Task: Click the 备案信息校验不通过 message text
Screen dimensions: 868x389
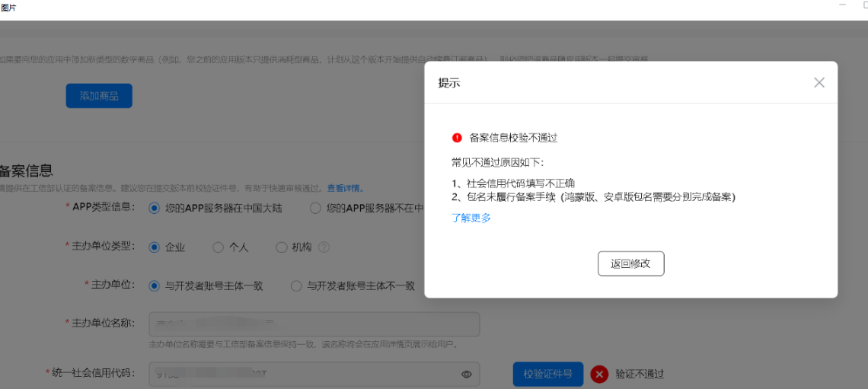Action: click(513, 138)
